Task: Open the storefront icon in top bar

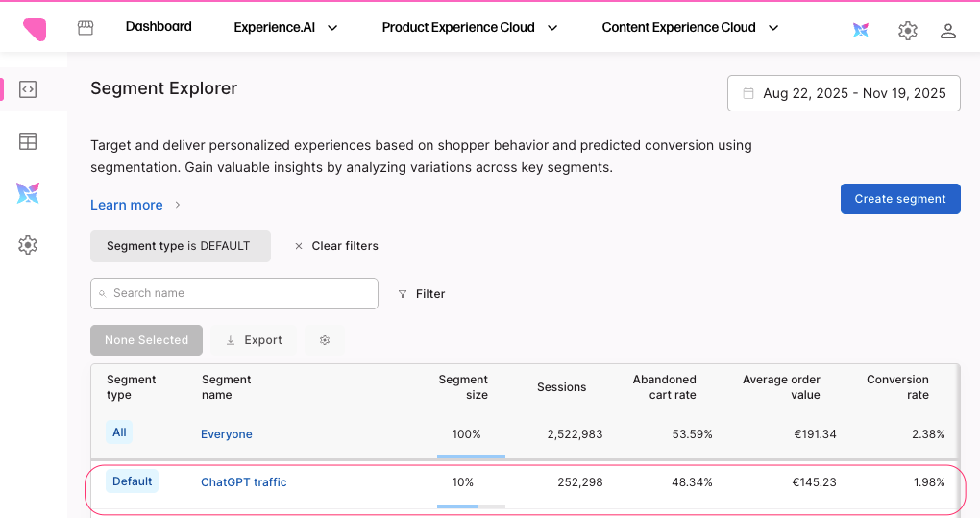Action: tap(86, 28)
